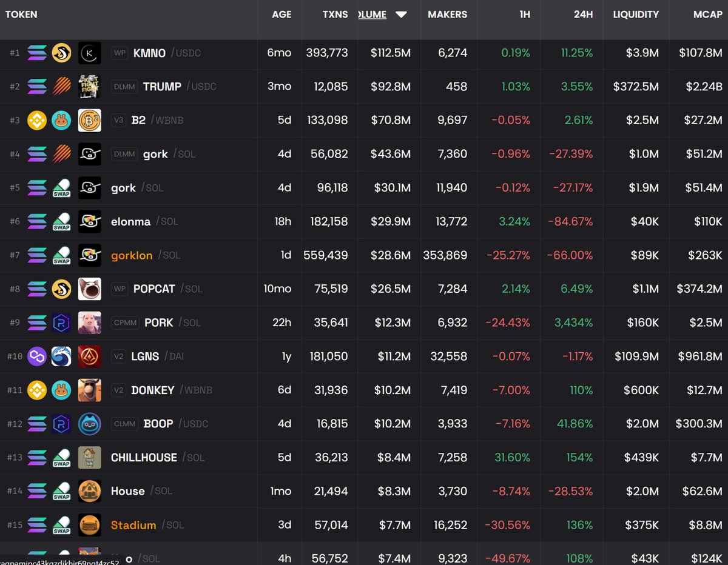
Task: Open the CHILLHOUSE /SOL pair link
Action: 158,458
